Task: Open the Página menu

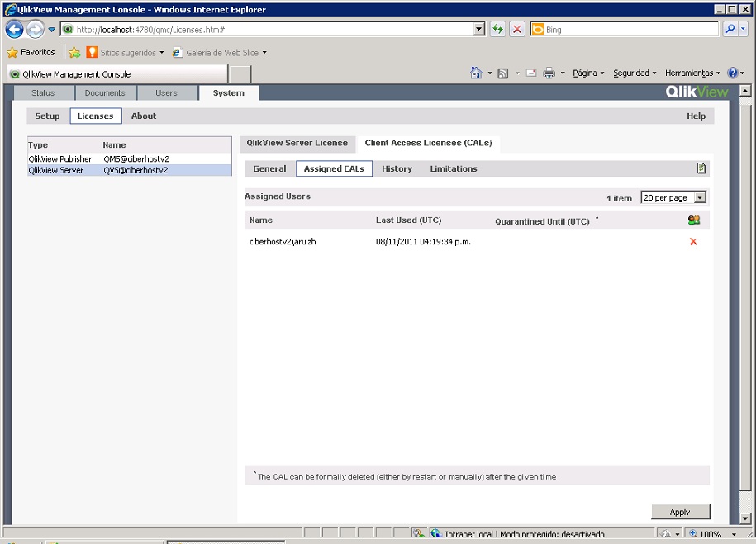Action: click(588, 73)
